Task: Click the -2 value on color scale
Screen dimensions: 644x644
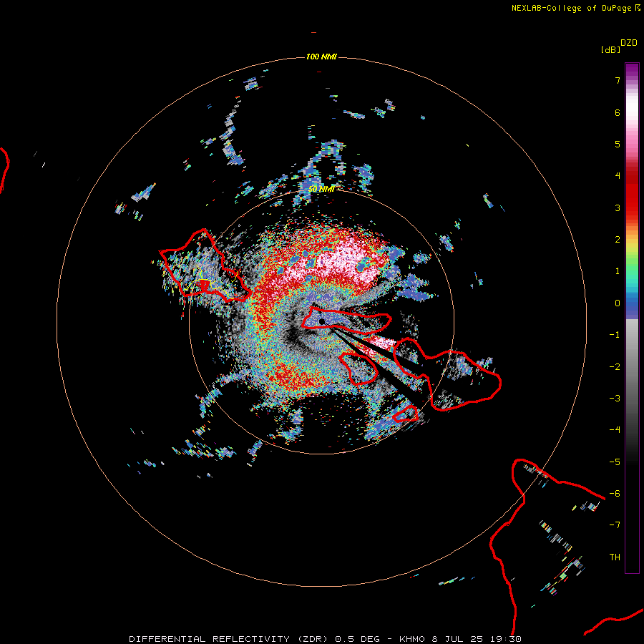Action: click(x=615, y=367)
